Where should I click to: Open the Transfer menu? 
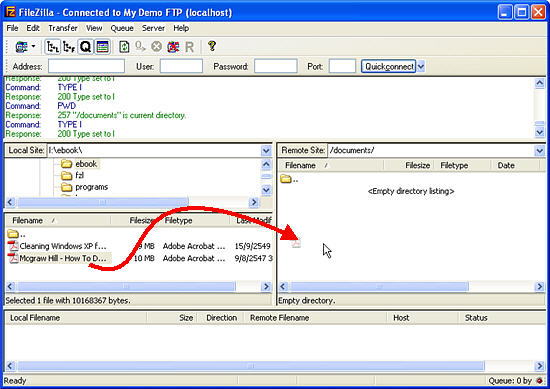(63, 28)
